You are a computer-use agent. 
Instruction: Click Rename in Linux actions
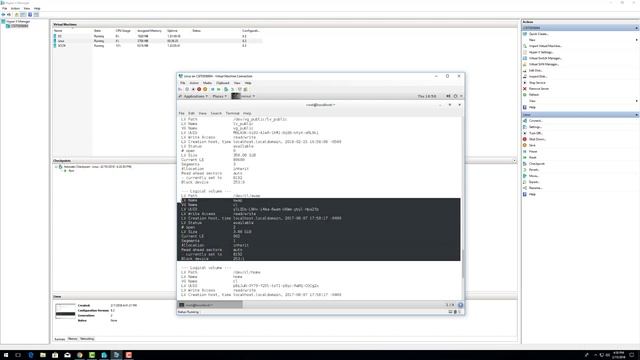pos(535,188)
